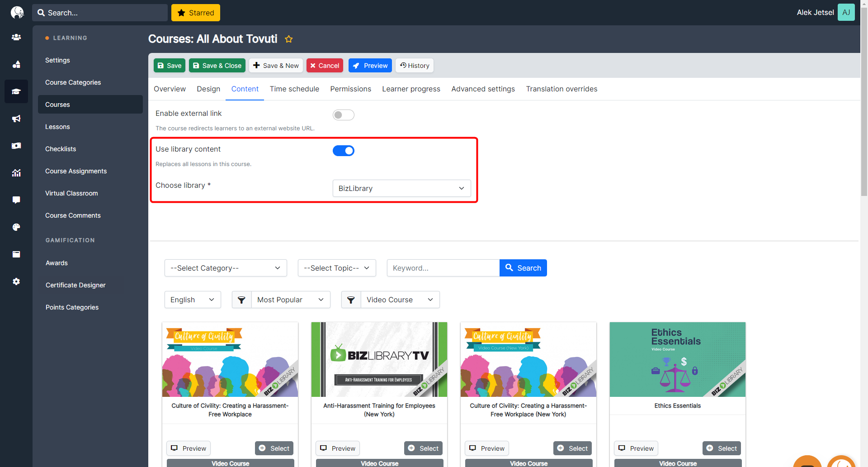Open the analytics chart icon in the sidebar
Screen dimensions: 868x467
click(16, 173)
